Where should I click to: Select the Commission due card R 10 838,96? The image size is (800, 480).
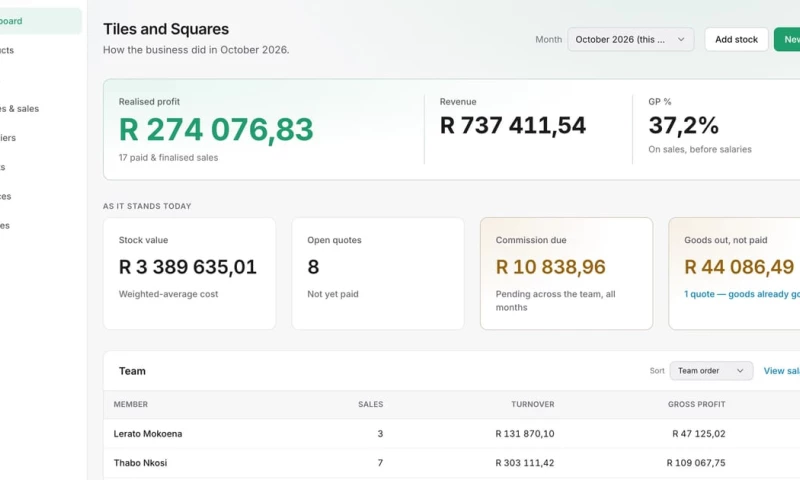tap(566, 273)
